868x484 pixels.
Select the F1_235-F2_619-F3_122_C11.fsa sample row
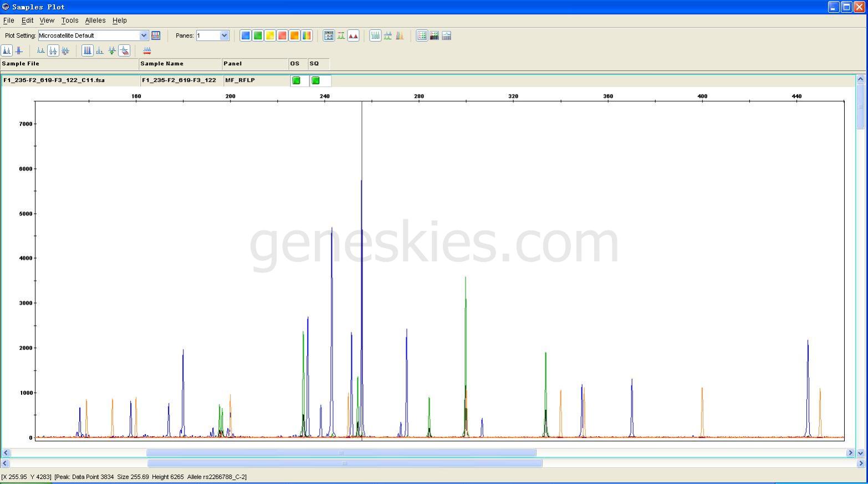pos(69,80)
